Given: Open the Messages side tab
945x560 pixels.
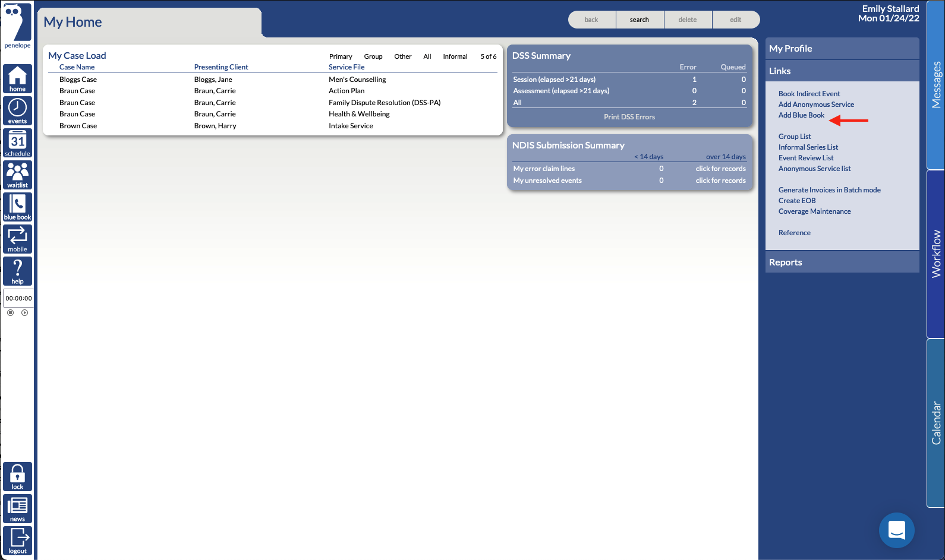Looking at the screenshot, I should click(935, 84).
